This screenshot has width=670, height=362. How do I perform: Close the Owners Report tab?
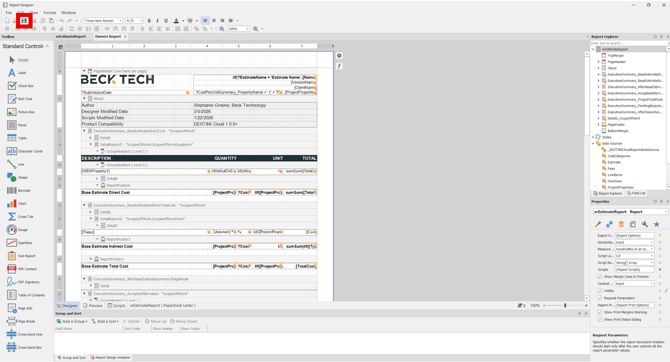[125, 37]
